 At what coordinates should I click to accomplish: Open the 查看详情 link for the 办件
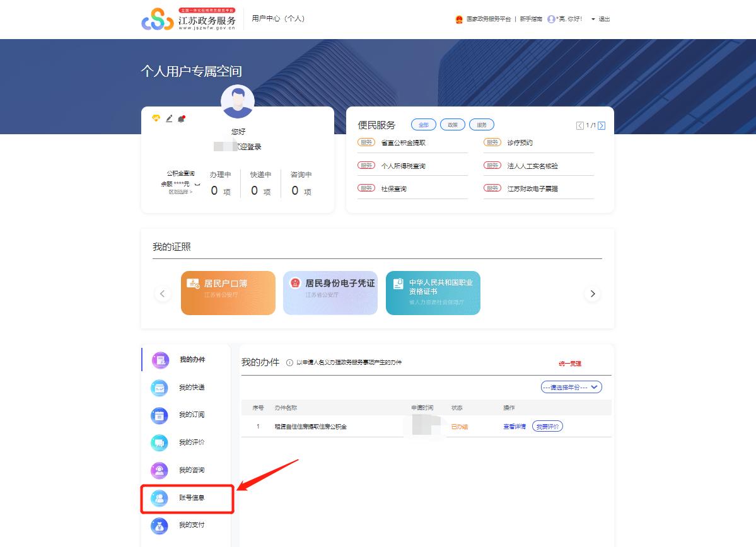514,427
